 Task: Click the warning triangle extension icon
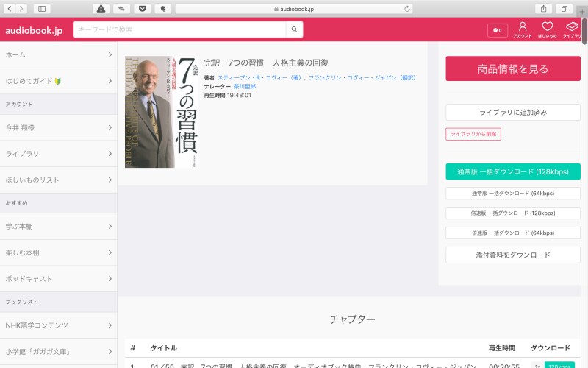pos(101,9)
